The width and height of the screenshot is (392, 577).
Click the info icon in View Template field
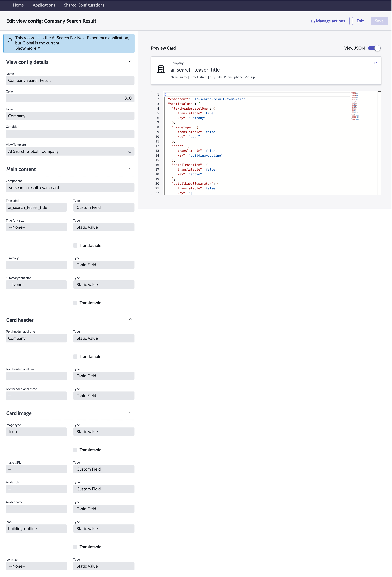tap(130, 151)
